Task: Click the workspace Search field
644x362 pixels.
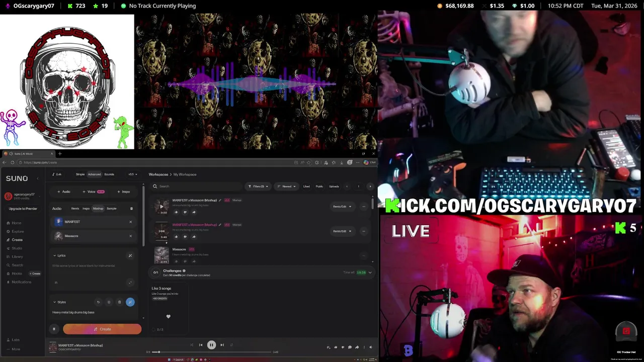Action: (x=196, y=187)
